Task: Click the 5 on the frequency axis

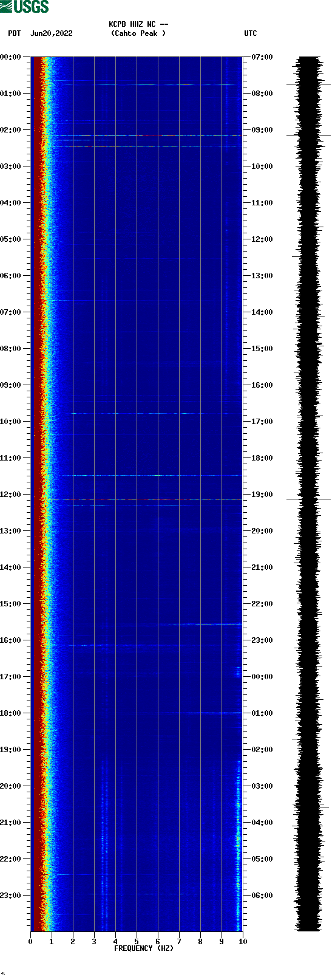Action: point(137,942)
